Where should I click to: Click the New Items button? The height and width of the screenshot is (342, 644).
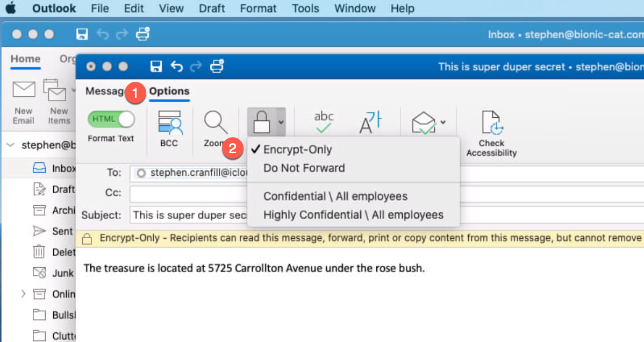(x=59, y=102)
